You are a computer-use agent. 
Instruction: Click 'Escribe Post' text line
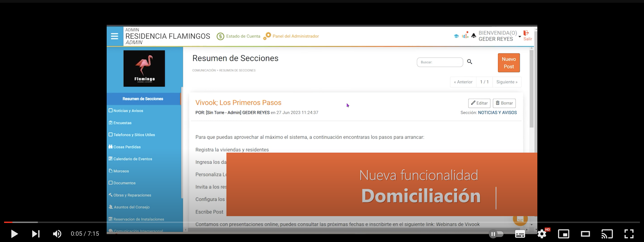pyautogui.click(x=209, y=212)
